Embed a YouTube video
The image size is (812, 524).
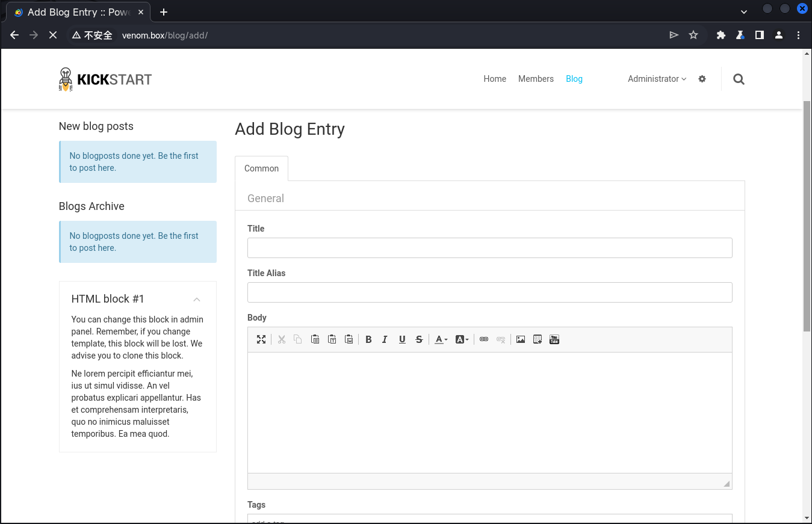click(x=554, y=339)
